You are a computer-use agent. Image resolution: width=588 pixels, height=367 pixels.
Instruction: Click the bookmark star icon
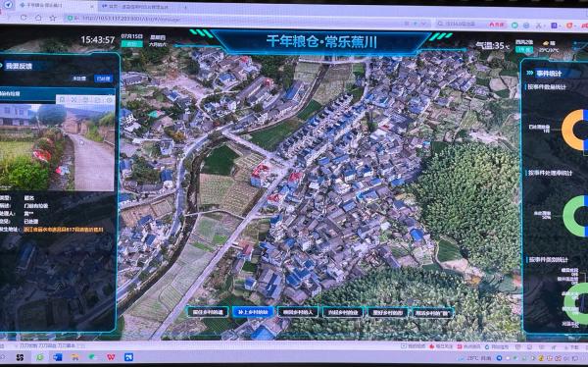coord(53,18)
